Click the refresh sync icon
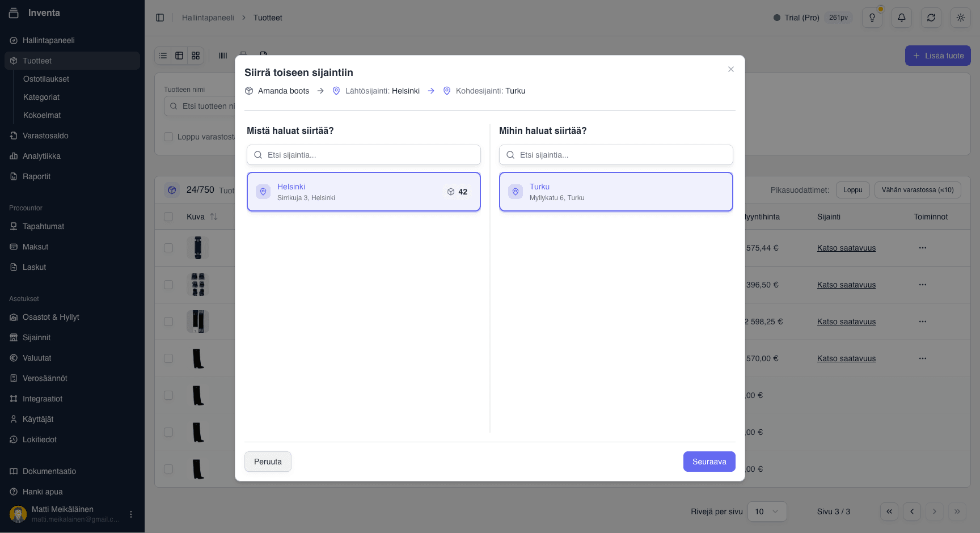The width and height of the screenshot is (980, 533). pyautogui.click(x=931, y=18)
